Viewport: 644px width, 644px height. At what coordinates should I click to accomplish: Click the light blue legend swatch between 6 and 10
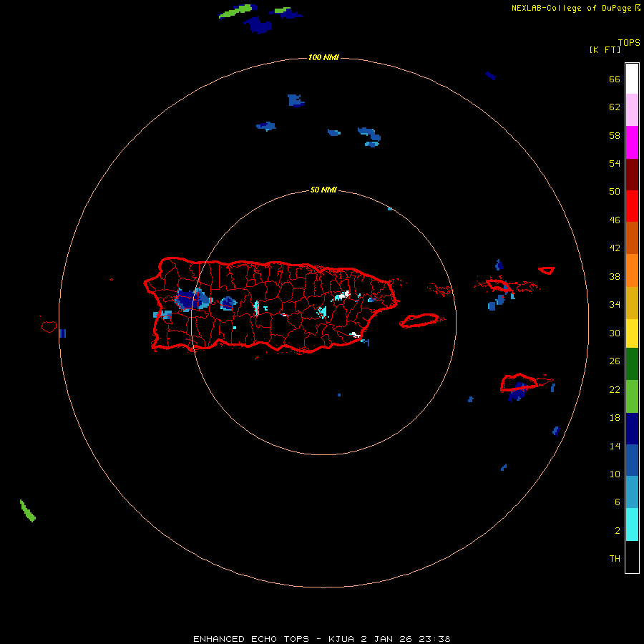pyautogui.click(x=632, y=492)
